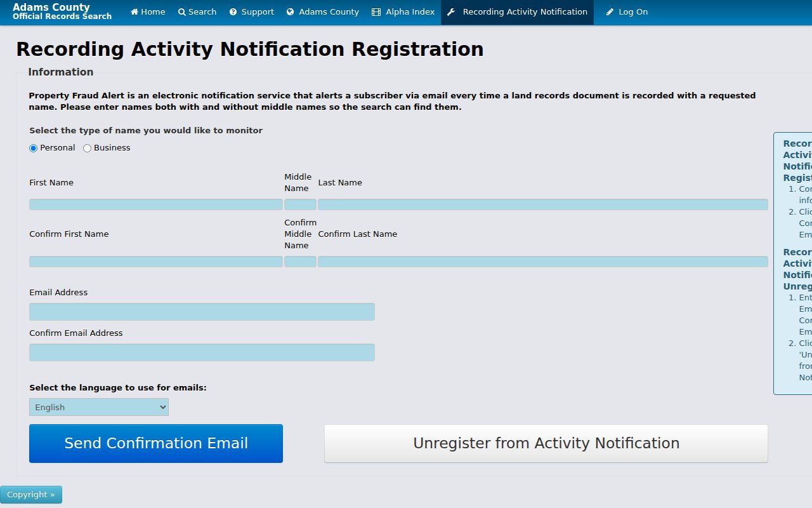This screenshot has width=812, height=508.
Task: Focus the Middle Name field
Action: (x=300, y=204)
